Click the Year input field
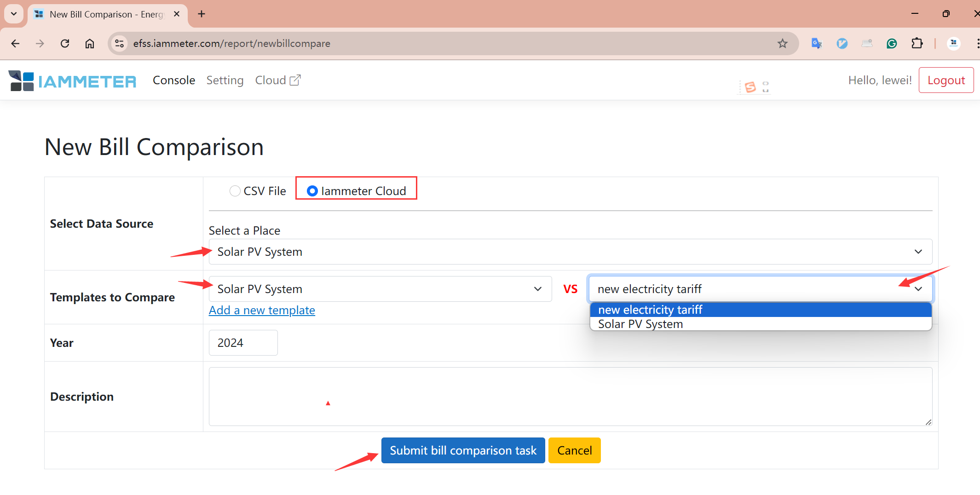The height and width of the screenshot is (495, 980). tap(243, 343)
